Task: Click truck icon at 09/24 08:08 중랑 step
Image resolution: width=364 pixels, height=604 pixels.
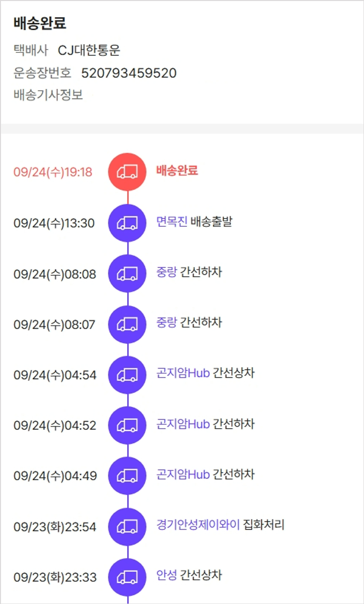Action: pos(127,273)
